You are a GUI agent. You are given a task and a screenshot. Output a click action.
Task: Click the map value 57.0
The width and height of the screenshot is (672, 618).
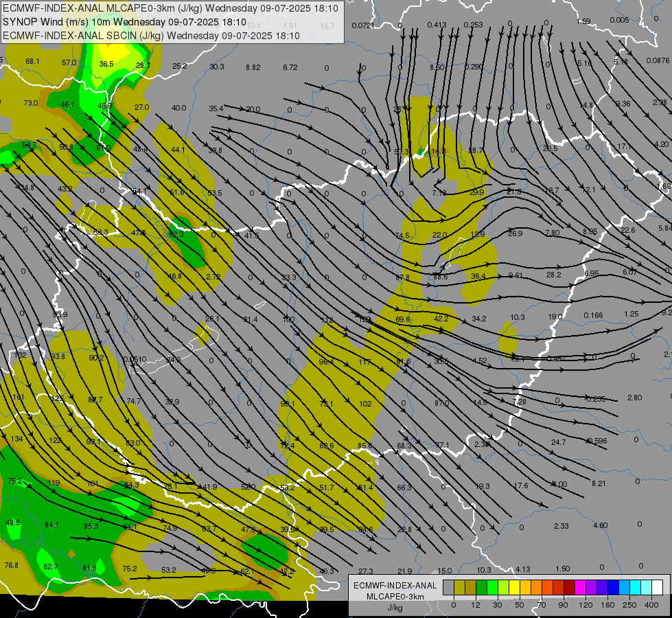click(69, 62)
